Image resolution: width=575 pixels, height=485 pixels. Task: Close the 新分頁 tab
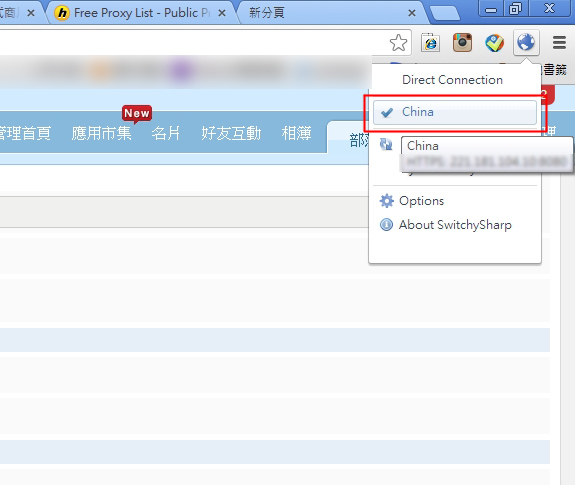(412, 13)
